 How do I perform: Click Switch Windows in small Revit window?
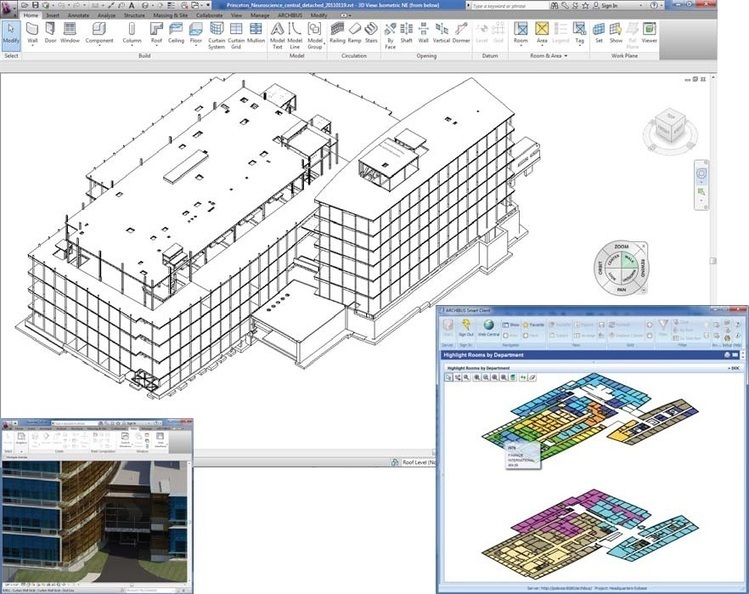pos(125,439)
